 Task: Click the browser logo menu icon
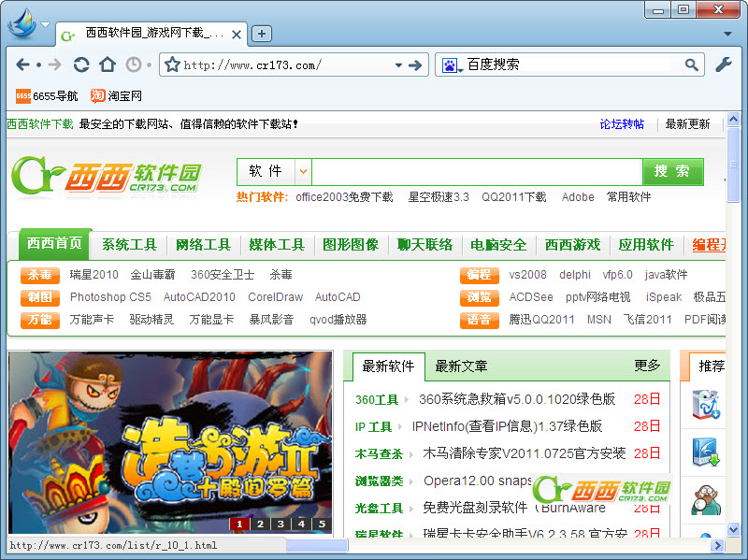click(x=22, y=24)
